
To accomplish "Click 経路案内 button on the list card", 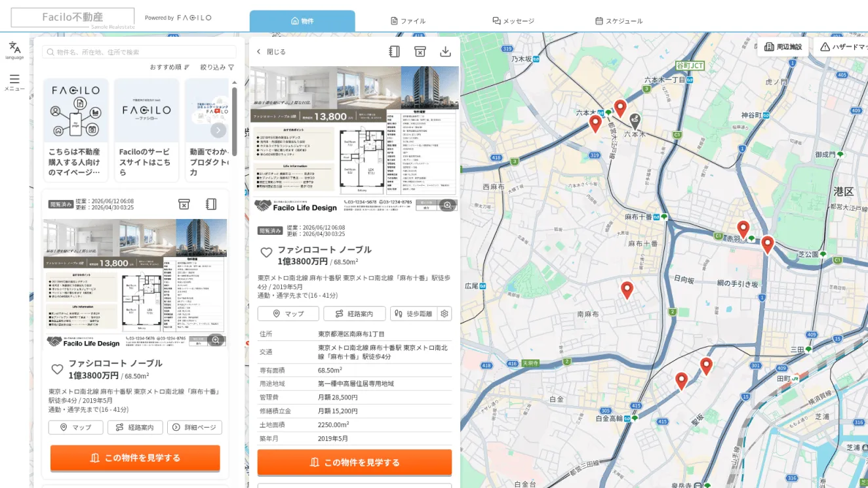I will pyautogui.click(x=135, y=428).
